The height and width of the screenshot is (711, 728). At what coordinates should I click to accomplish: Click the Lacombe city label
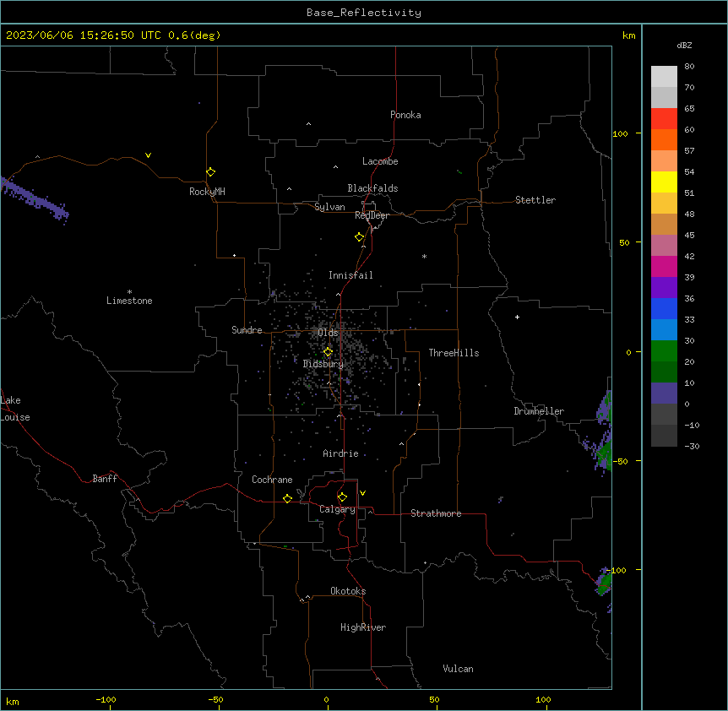pos(380,161)
